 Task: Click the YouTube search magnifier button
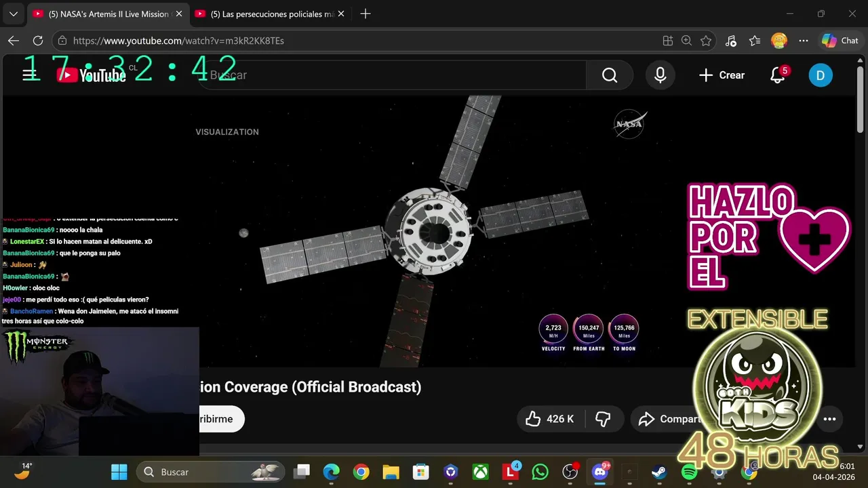pos(610,75)
